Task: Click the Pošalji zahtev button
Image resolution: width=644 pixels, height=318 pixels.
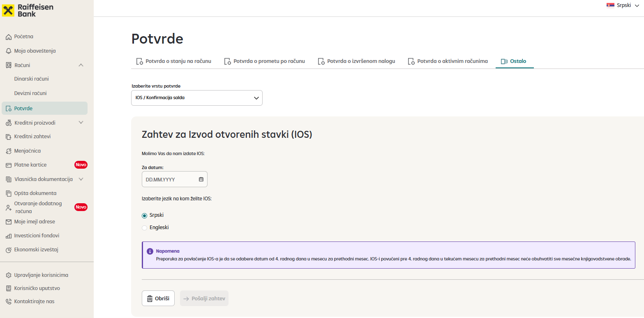Action: [204, 299]
